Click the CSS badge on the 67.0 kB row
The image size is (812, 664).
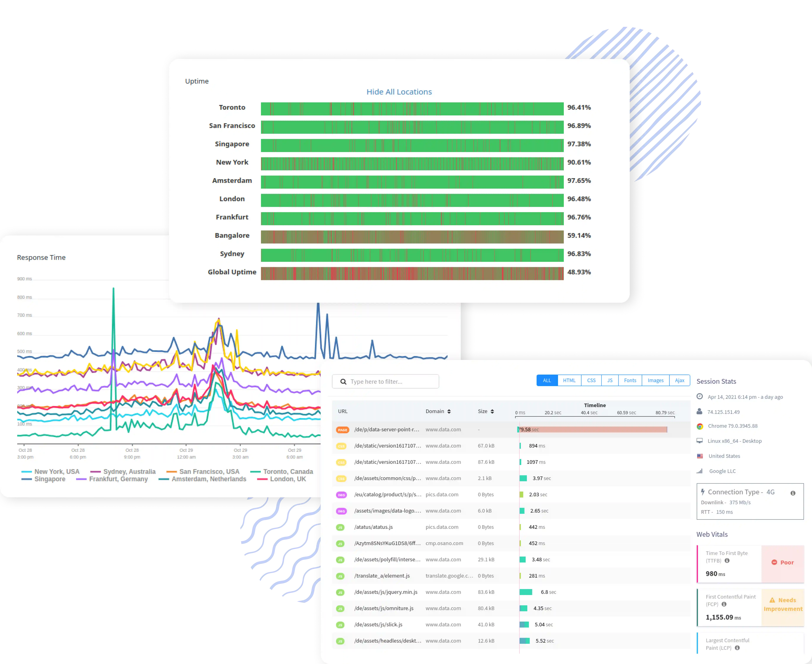tap(341, 446)
